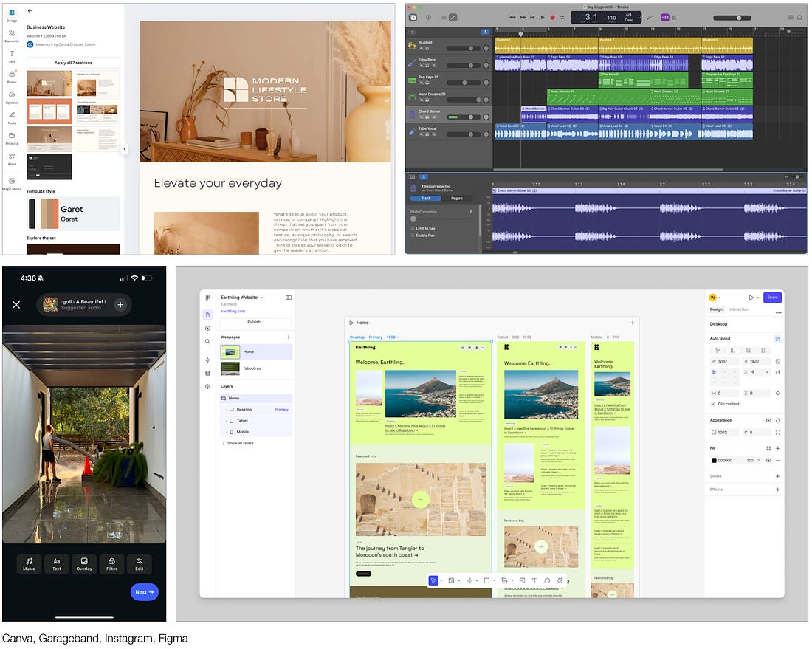Open Projects in Canva sidebar
Image resolution: width=812 pixels, height=649 pixels.
pyautogui.click(x=11, y=138)
